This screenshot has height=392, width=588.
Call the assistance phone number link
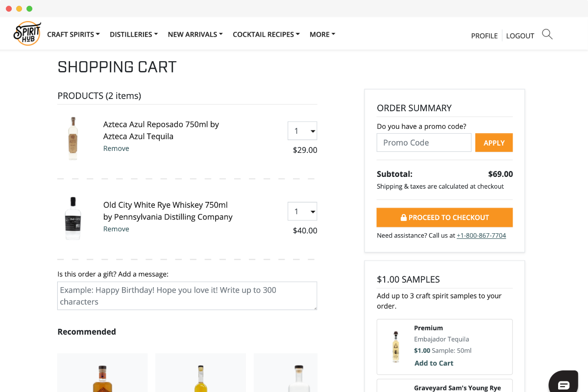pos(481,236)
